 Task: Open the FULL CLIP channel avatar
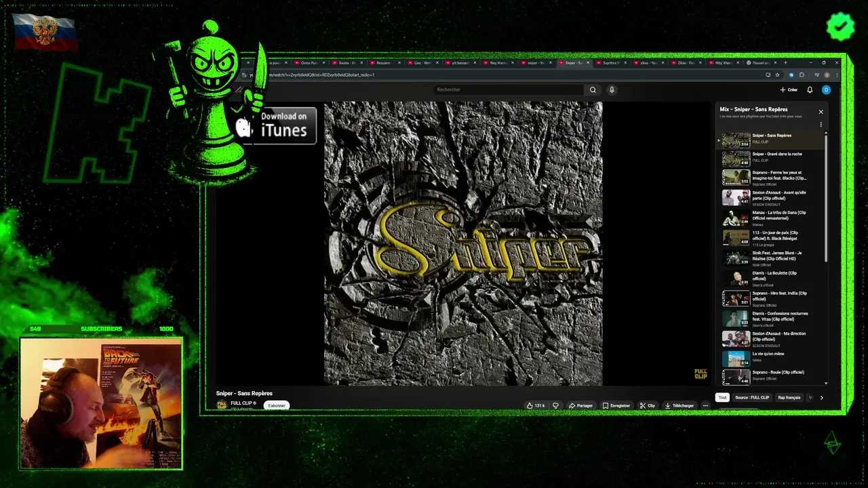click(222, 405)
